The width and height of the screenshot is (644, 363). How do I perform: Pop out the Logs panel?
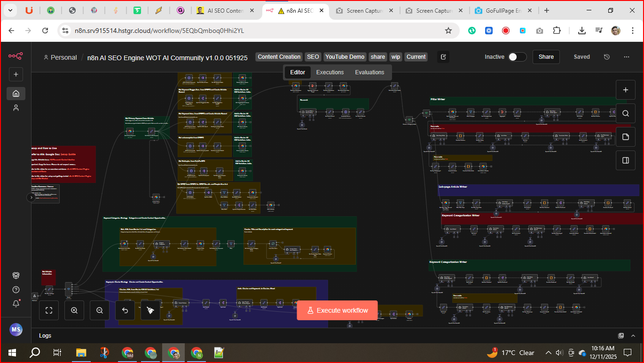(621, 336)
